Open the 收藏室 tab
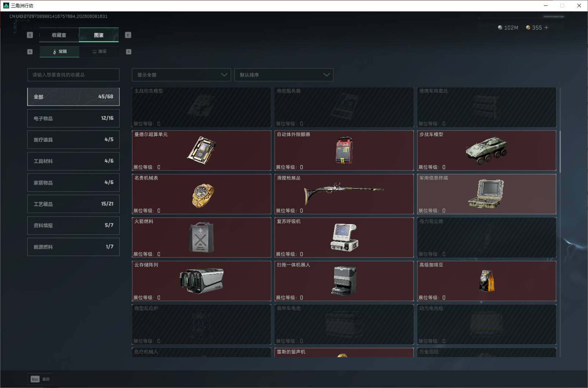This screenshot has width=588, height=388. pyautogui.click(x=59, y=35)
